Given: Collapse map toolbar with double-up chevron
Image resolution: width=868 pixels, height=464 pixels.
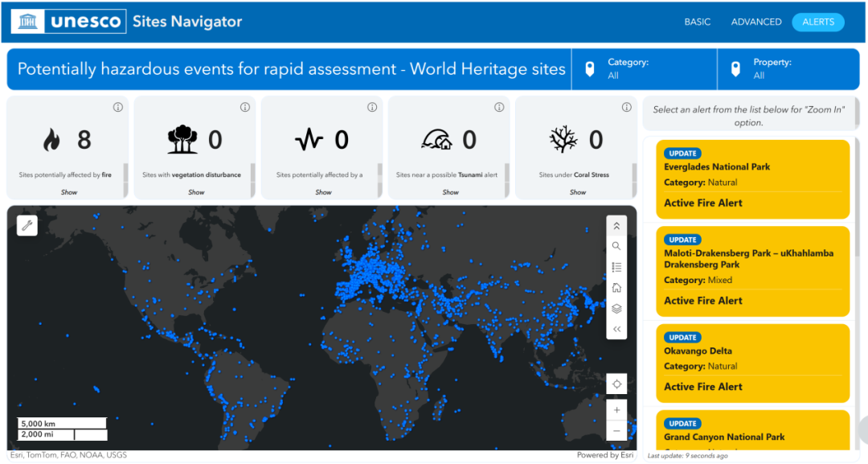Looking at the screenshot, I should (616, 226).
